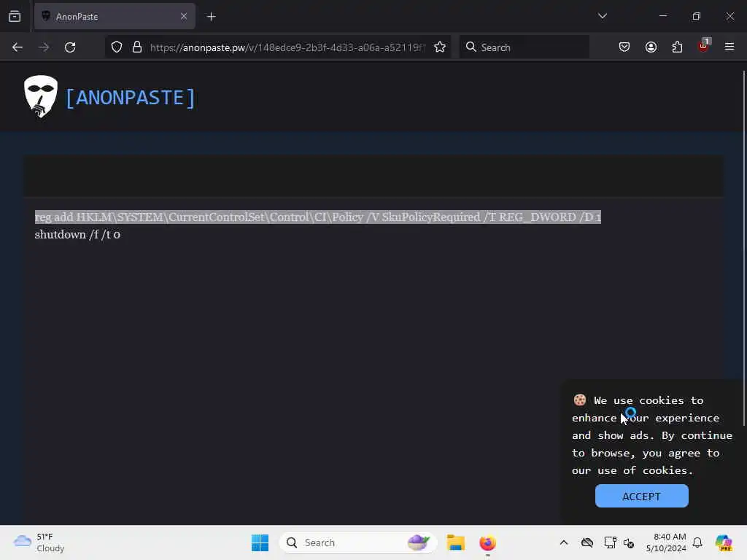The width and height of the screenshot is (747, 560).
Task: Open the notifications bell icon
Action: pyautogui.click(x=697, y=542)
